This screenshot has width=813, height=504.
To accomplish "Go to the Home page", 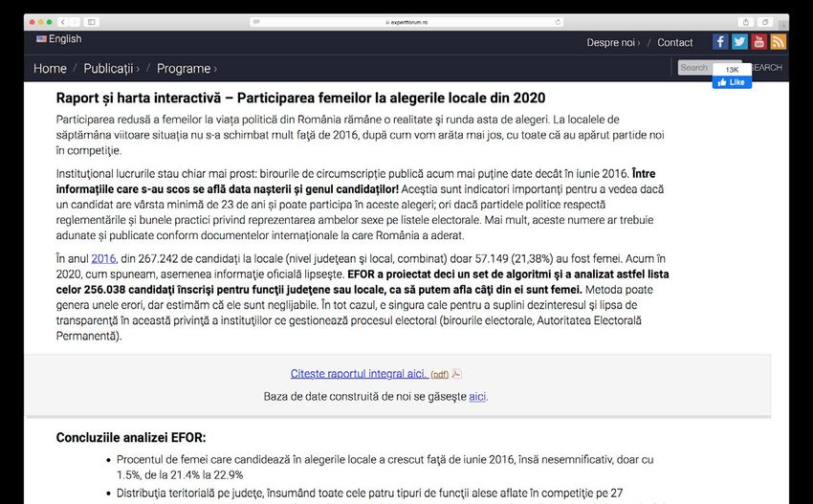I will (x=50, y=69).
